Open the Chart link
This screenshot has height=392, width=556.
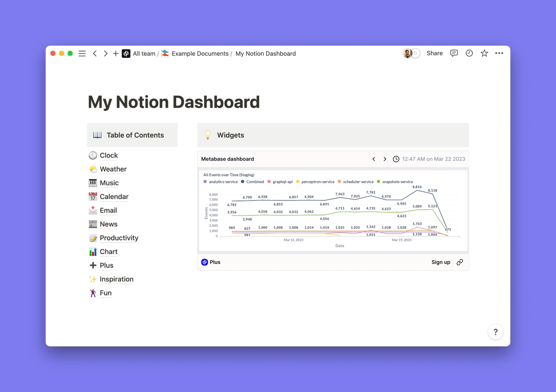coord(109,252)
